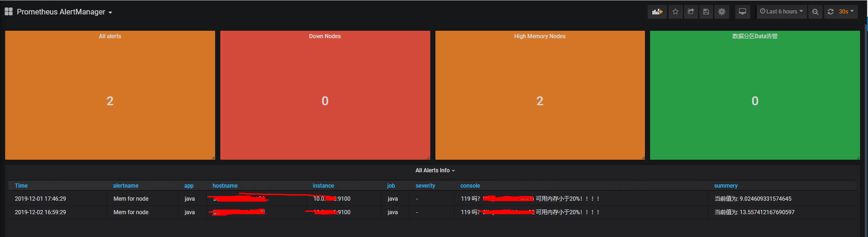Click the resize handle of All alerts panel
Image resolution: width=868 pixels, height=237 pixels.
(x=213, y=158)
